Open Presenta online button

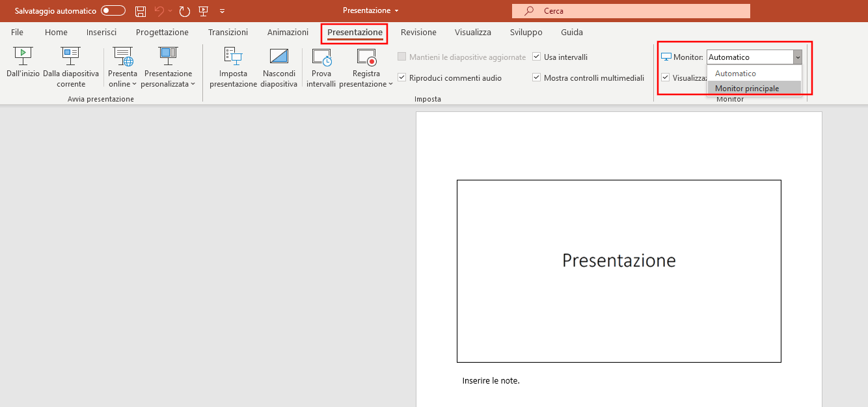point(123,68)
